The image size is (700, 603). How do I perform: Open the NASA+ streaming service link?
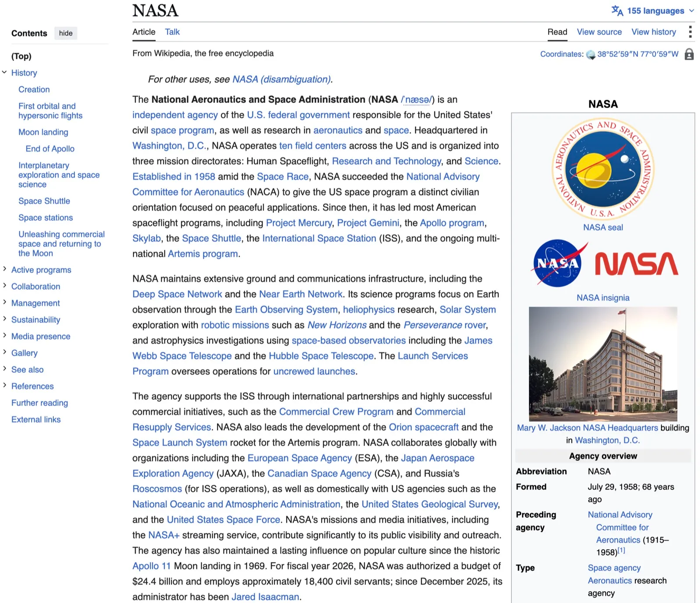click(164, 535)
